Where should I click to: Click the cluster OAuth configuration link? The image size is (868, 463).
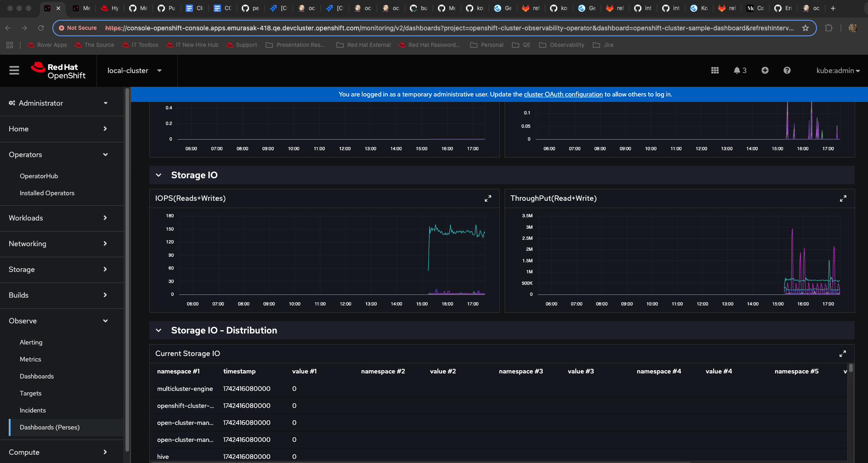pos(563,95)
